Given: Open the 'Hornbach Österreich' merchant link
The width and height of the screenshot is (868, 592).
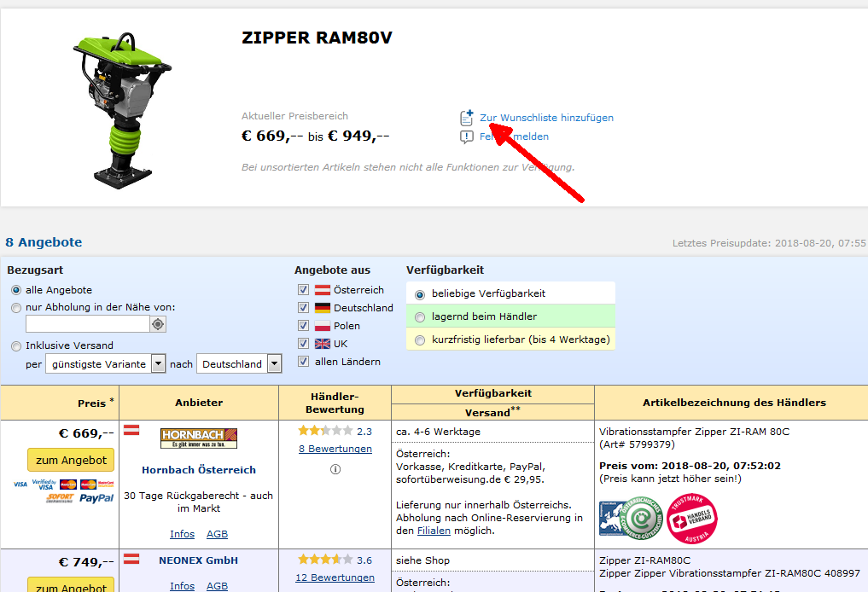Looking at the screenshot, I should tap(199, 470).
